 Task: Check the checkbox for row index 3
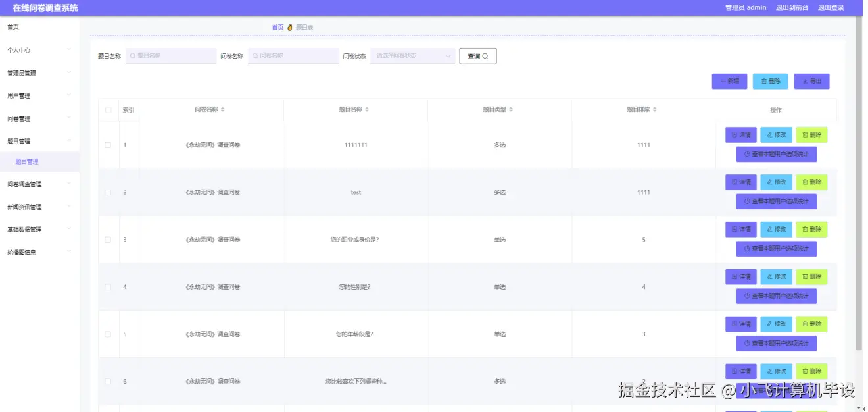pyautogui.click(x=108, y=240)
